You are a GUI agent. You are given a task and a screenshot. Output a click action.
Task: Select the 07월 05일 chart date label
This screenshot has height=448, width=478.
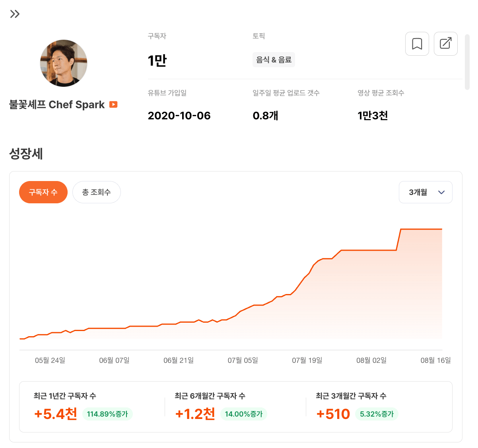pos(243,360)
